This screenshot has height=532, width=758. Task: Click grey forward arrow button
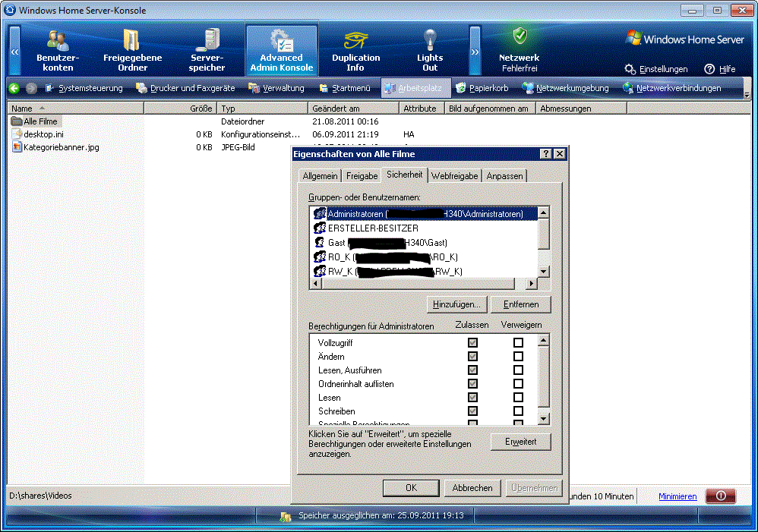point(31,88)
